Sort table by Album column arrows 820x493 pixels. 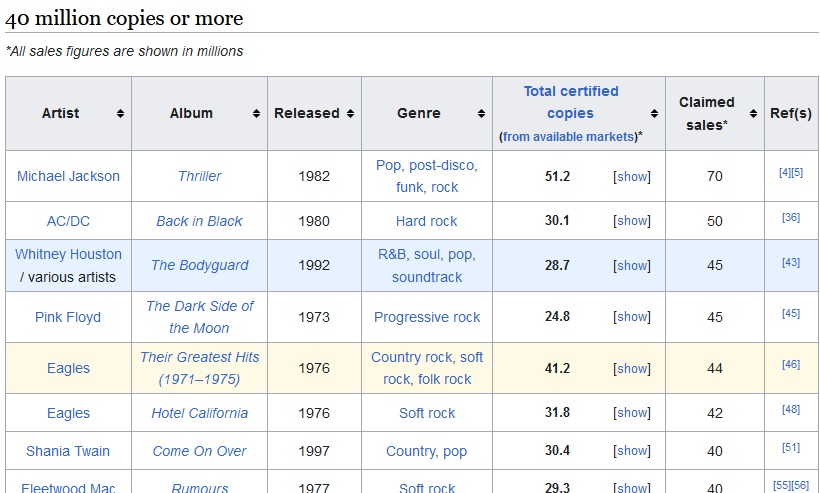(x=256, y=113)
